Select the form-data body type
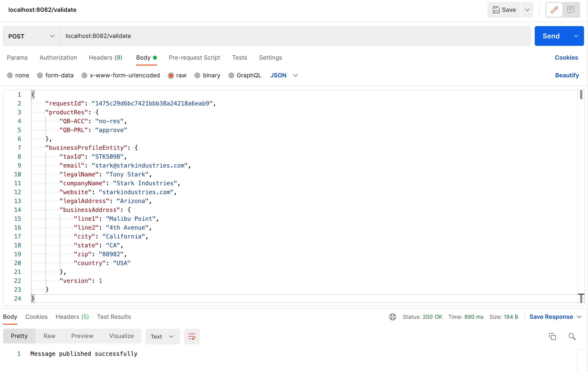Image resolution: width=588 pixels, height=372 pixels. [40, 75]
